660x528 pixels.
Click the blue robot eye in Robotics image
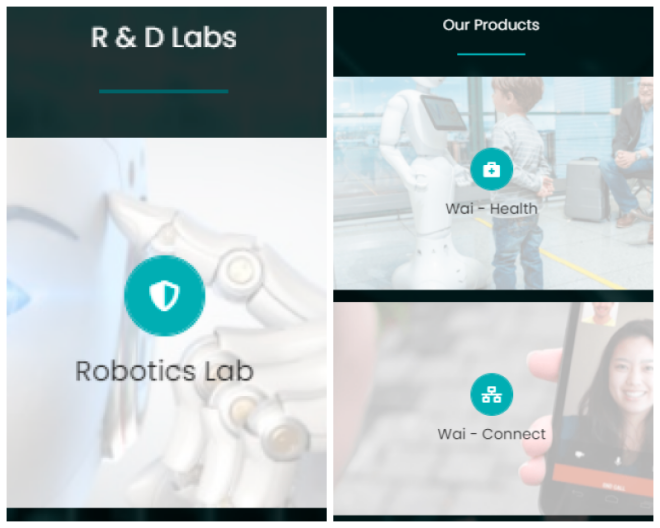(x=18, y=297)
